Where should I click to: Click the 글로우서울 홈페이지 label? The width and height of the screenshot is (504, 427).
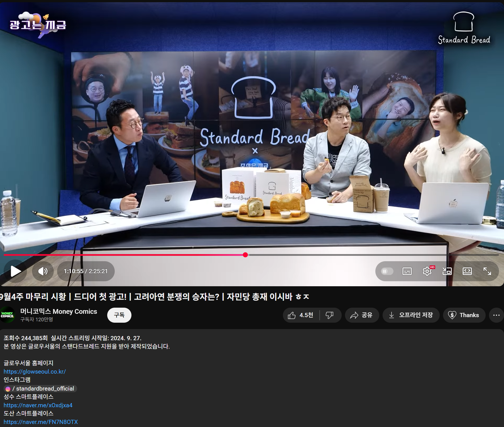pos(28,363)
